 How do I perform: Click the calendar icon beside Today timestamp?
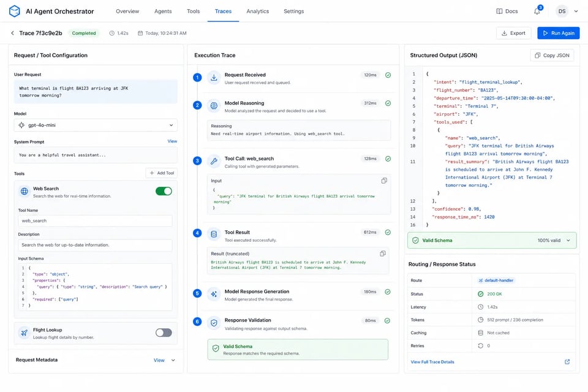click(x=140, y=33)
